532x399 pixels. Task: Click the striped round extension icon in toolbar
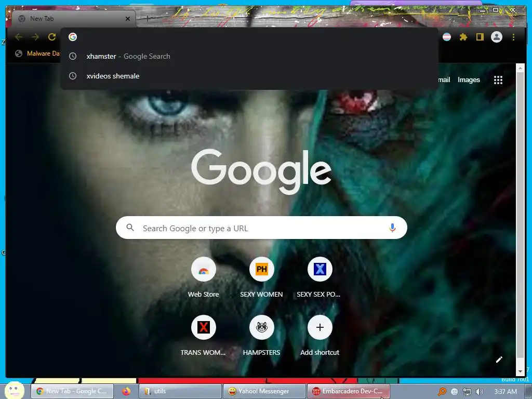[447, 37]
